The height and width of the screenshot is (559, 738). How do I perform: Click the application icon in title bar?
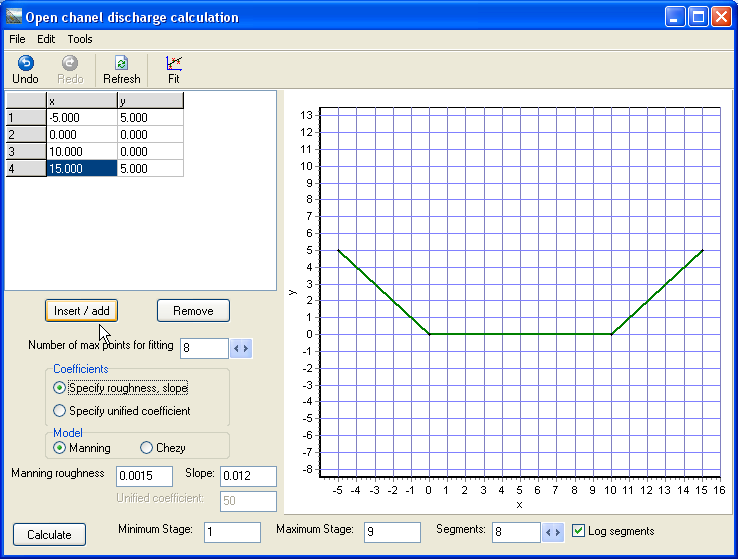point(14,16)
